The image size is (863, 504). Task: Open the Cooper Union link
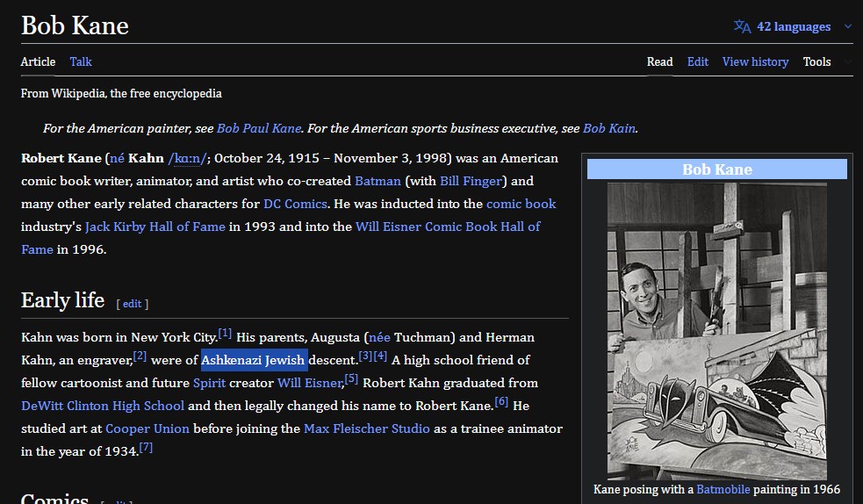point(147,428)
